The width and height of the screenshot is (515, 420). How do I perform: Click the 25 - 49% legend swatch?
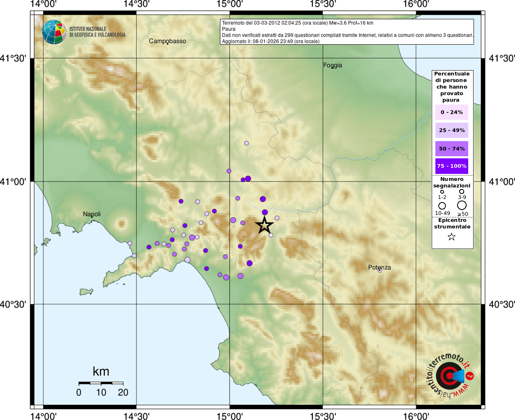pos(451,130)
